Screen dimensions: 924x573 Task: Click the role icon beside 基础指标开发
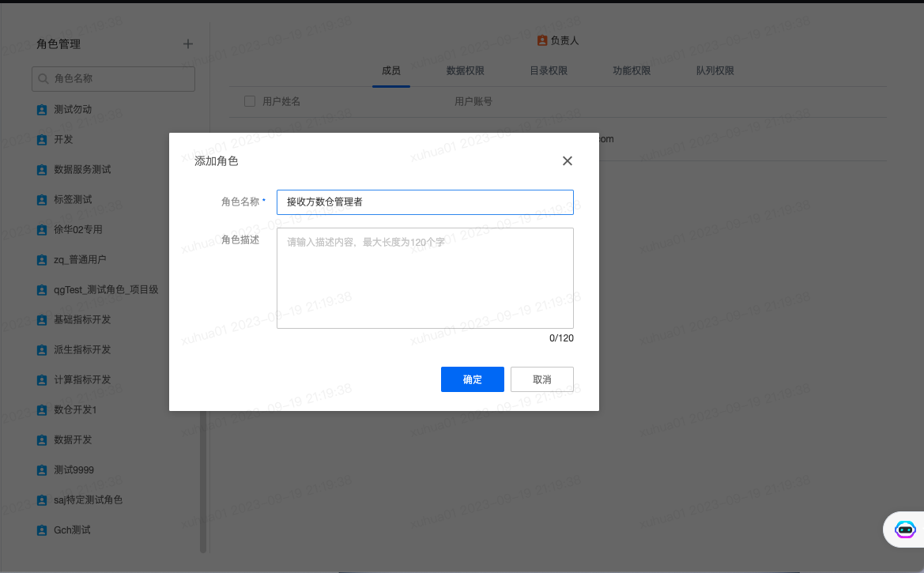[42, 320]
